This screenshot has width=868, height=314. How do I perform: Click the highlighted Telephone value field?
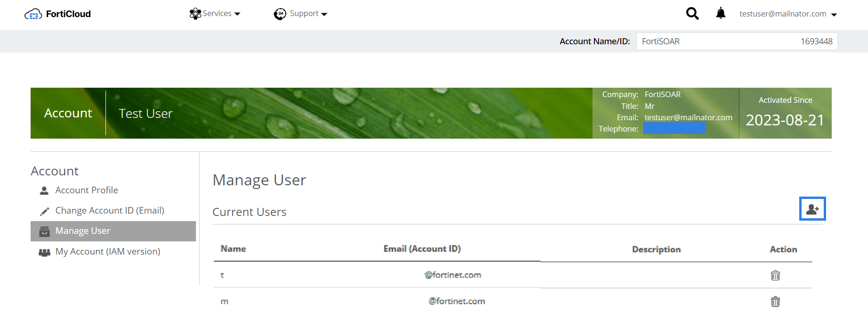click(x=674, y=128)
